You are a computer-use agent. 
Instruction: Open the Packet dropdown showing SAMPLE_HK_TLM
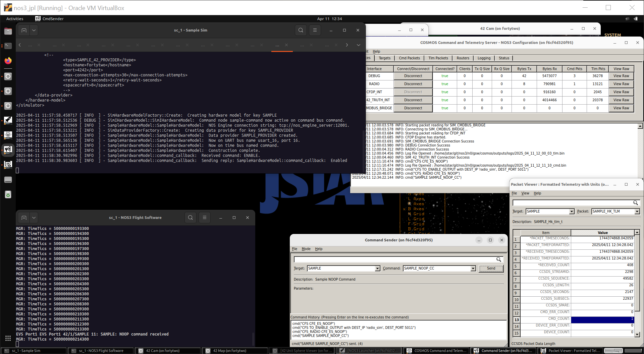[637, 212]
